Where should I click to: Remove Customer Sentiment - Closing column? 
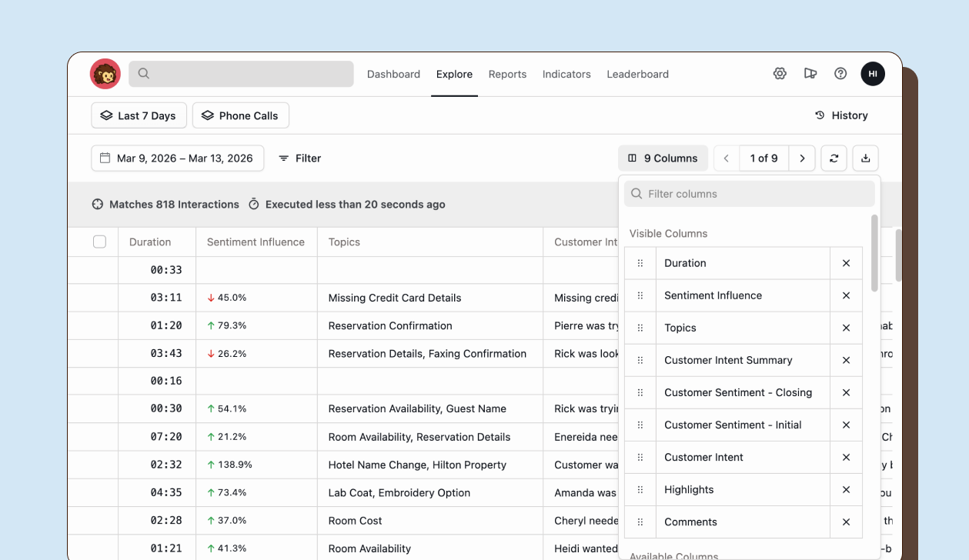pos(846,392)
